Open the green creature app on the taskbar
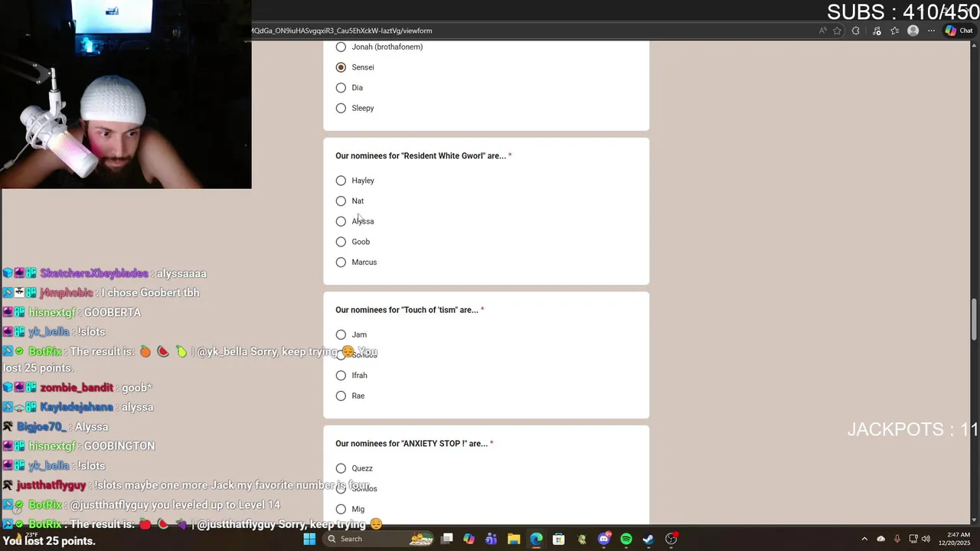 point(582,539)
